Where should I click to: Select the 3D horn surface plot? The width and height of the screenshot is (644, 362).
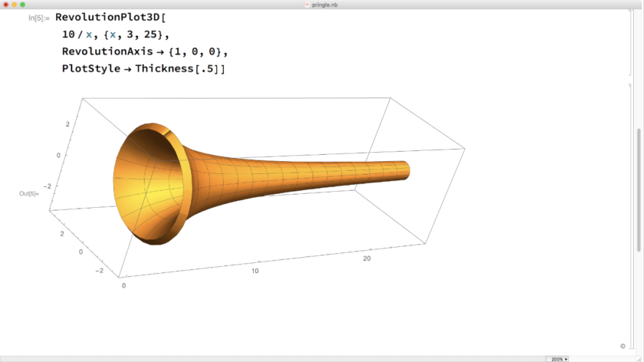(x=261, y=183)
